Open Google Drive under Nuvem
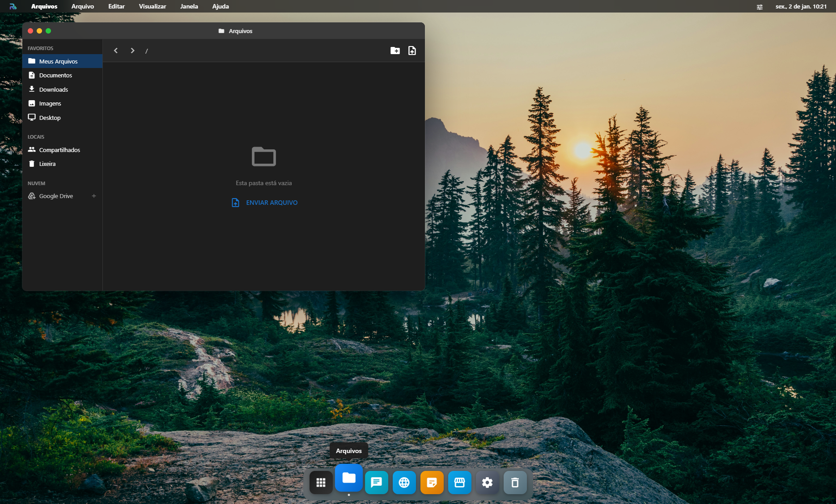836x504 pixels. (x=55, y=196)
